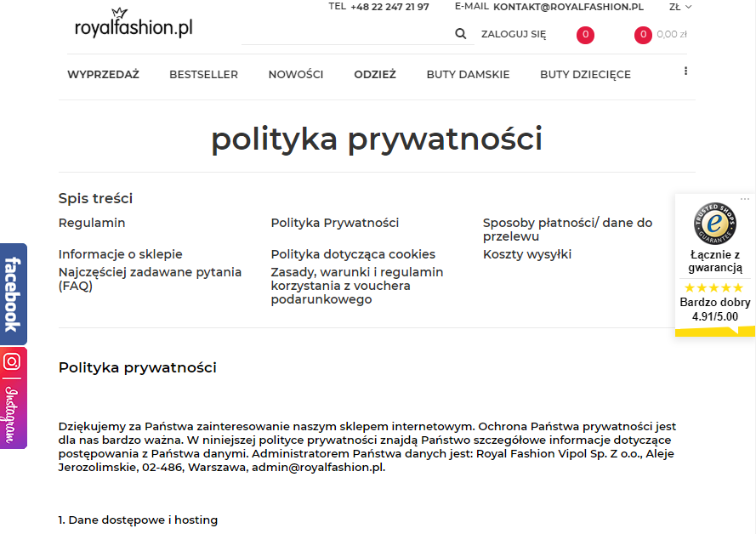
Task: Open the WYPRZEDAŻ navigation tab
Action: coord(105,74)
